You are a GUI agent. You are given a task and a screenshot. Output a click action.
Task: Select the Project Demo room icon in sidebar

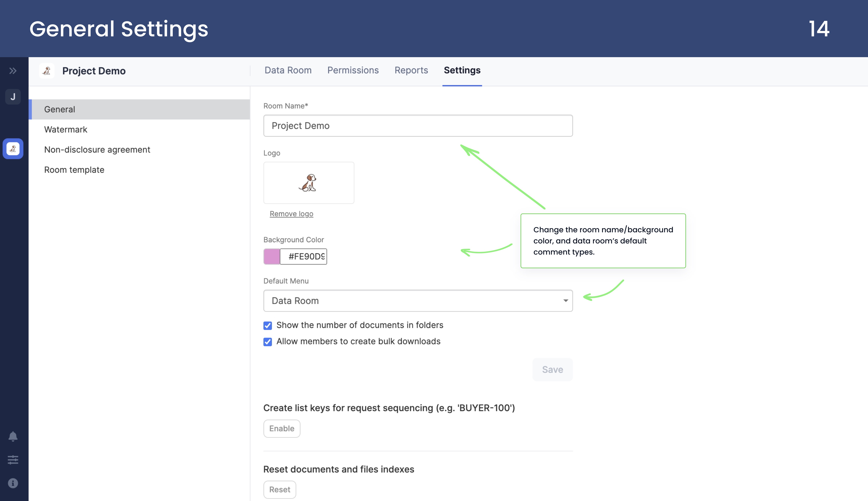(x=13, y=149)
